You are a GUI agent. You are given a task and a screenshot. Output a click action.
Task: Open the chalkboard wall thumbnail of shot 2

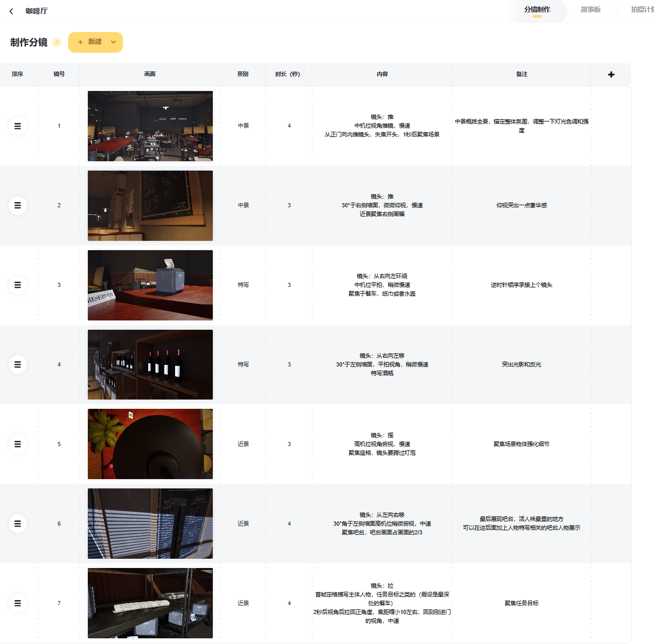[x=150, y=206]
